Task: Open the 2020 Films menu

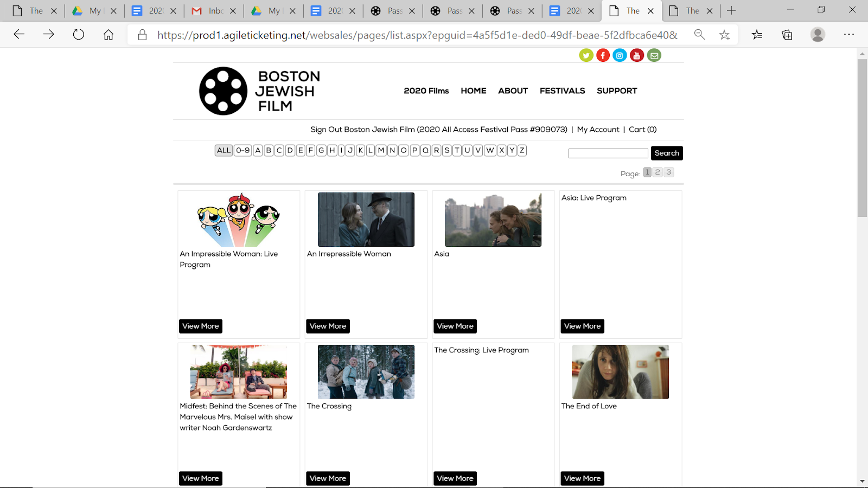Action: (426, 91)
